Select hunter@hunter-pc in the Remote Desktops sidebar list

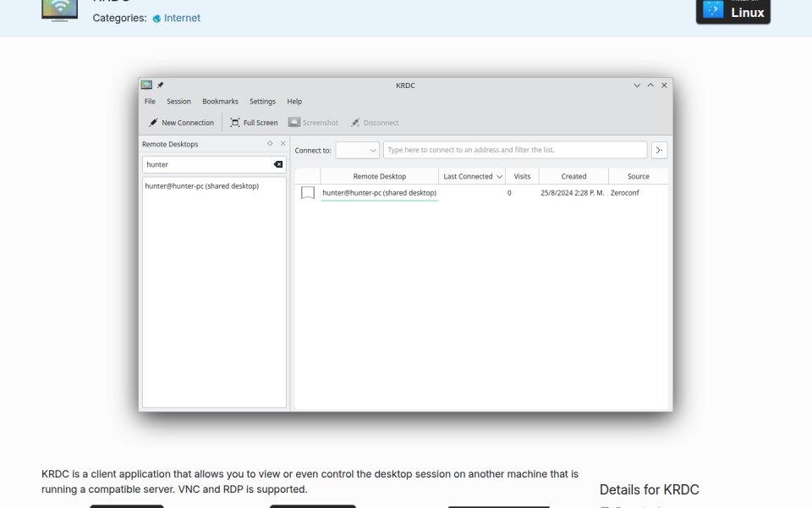point(202,186)
